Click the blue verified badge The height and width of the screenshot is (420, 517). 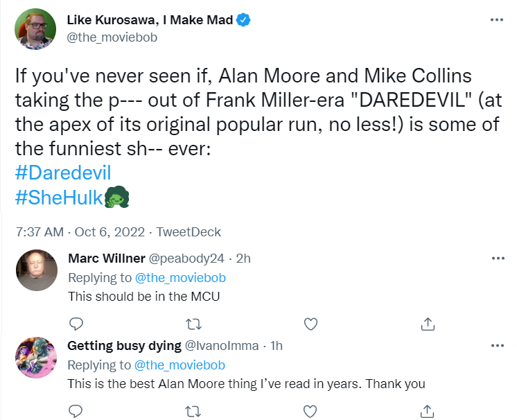tap(243, 20)
